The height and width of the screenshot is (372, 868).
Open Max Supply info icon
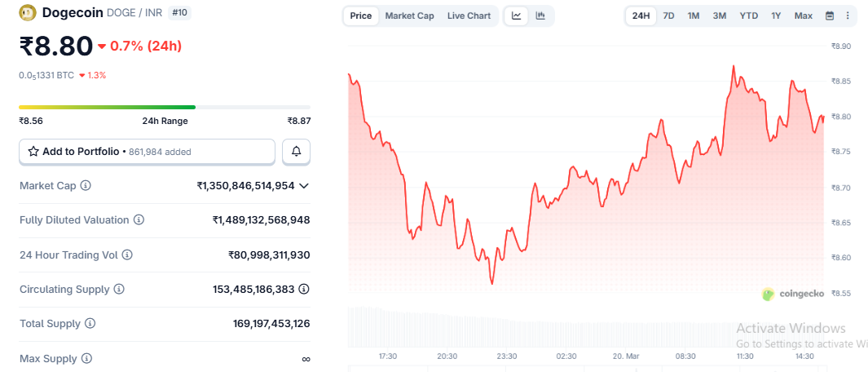coord(86,359)
